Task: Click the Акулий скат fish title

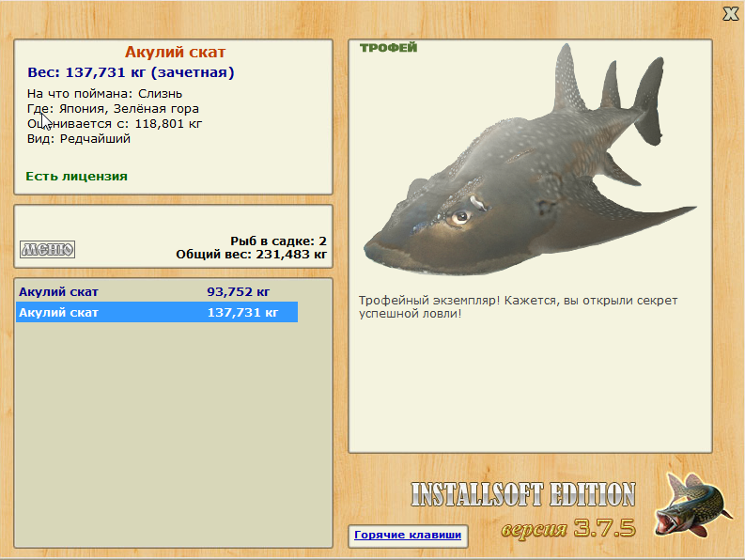Action: point(175,52)
